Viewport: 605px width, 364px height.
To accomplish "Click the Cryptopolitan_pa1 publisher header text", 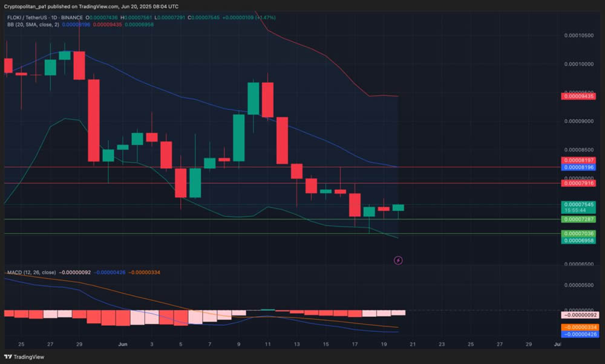I will pos(31,5).
